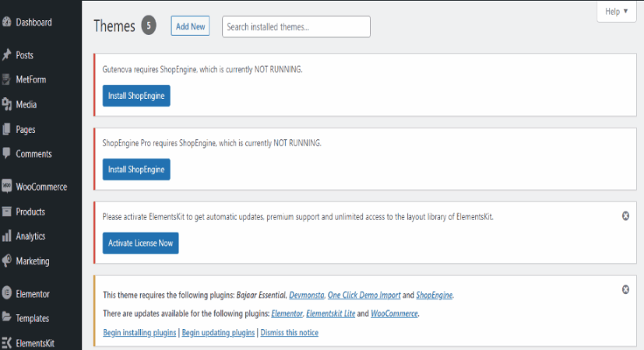The height and width of the screenshot is (350, 644).
Task: Click the Themes page heading
Action: pyautogui.click(x=114, y=26)
